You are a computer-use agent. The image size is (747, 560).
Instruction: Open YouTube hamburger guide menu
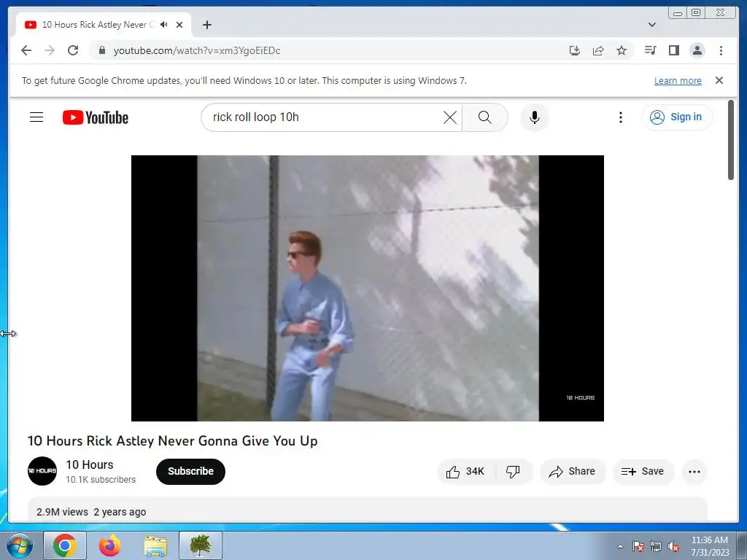point(36,117)
